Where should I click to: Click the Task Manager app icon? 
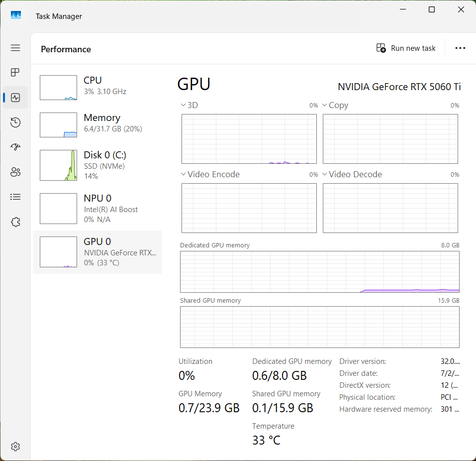[16, 15]
